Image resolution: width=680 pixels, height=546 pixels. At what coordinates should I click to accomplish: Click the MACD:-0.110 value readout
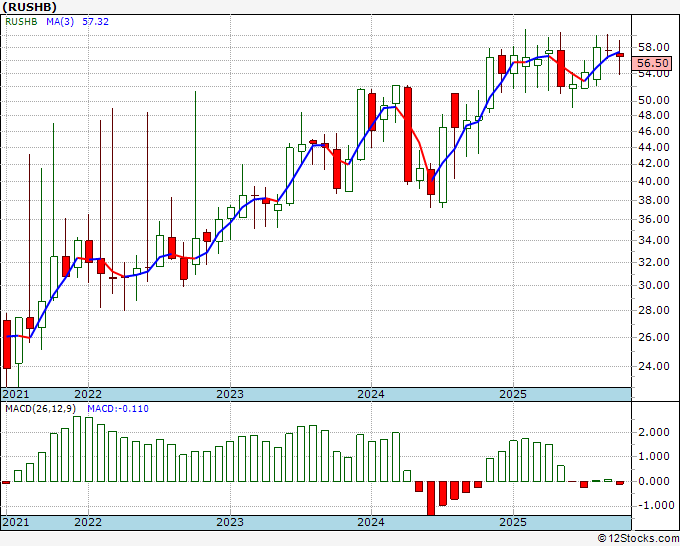point(118,409)
